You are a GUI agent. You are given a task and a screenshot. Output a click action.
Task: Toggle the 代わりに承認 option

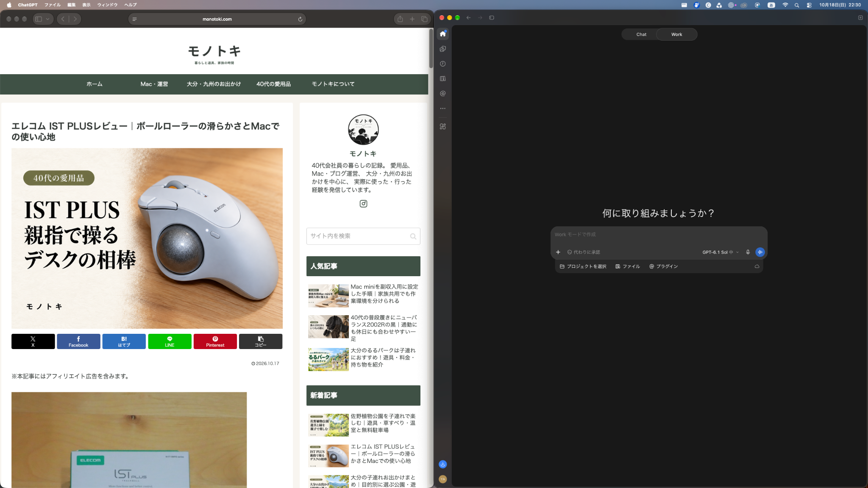[584, 252]
